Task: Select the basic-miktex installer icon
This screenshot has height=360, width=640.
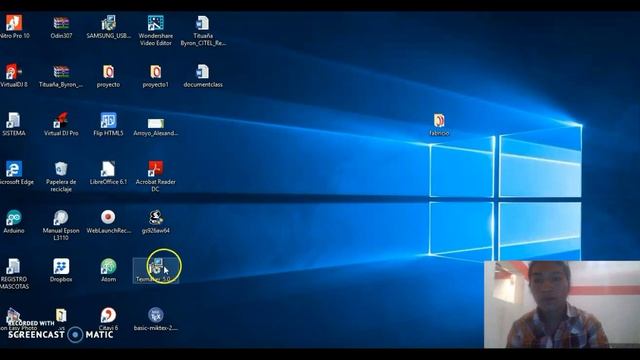Action: pyautogui.click(x=156, y=315)
